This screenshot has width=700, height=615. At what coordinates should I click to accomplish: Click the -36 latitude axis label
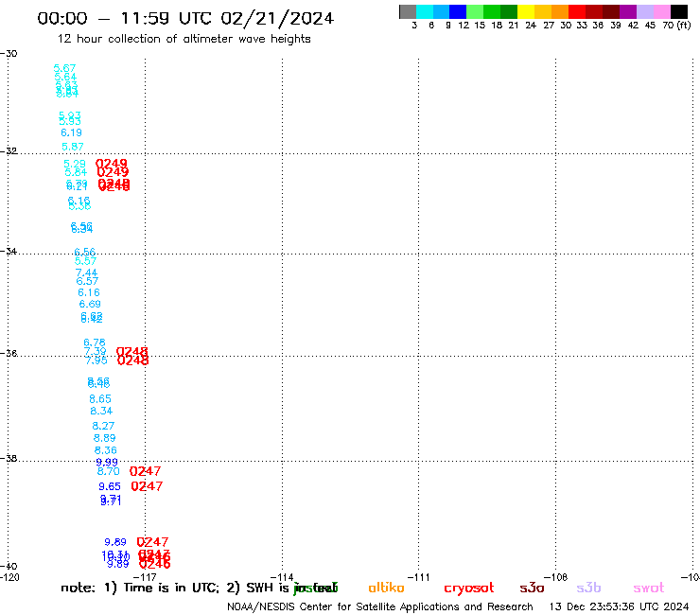point(9,353)
